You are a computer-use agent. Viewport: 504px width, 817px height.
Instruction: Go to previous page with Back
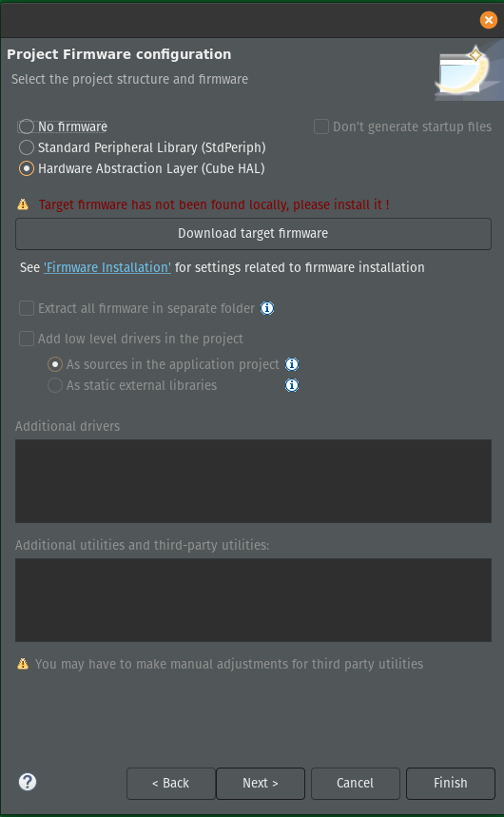point(171,783)
